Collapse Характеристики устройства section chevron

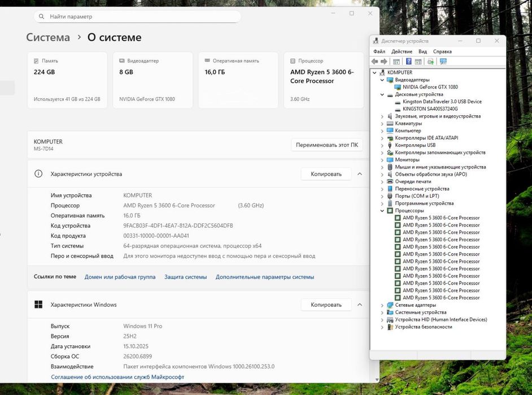click(360, 173)
